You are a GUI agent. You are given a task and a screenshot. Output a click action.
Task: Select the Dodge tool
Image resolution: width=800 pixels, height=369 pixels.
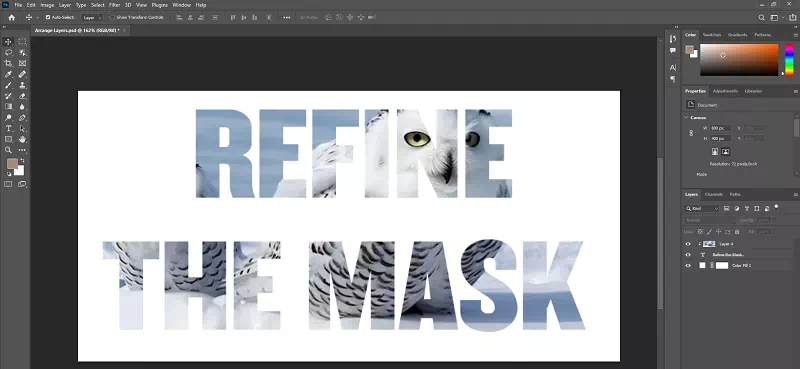pos(8,118)
